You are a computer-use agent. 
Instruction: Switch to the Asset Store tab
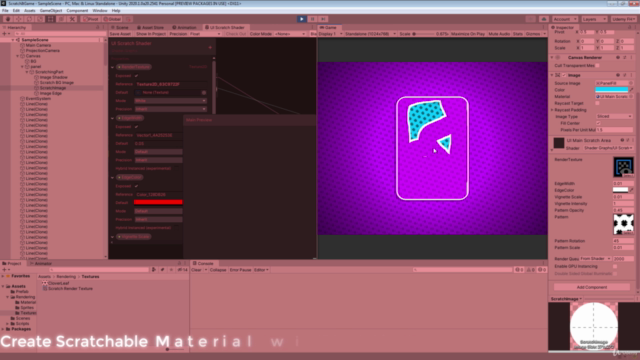pos(151,27)
